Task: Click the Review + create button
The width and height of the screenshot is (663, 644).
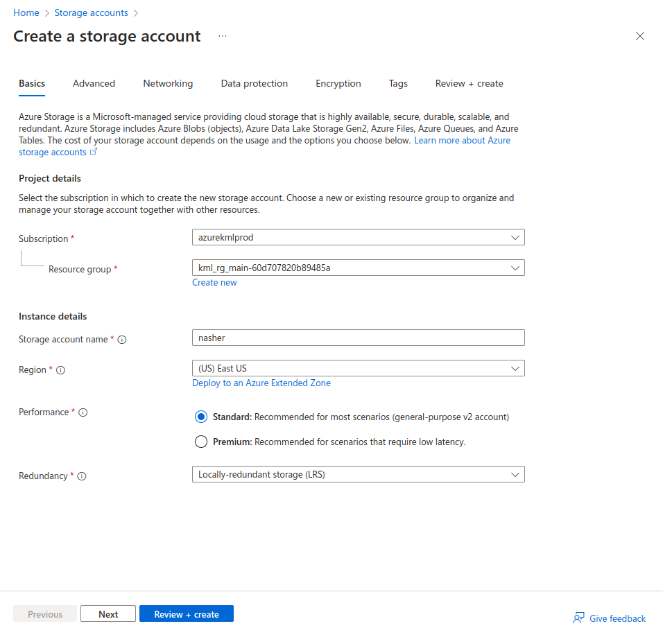Action: coord(186,614)
